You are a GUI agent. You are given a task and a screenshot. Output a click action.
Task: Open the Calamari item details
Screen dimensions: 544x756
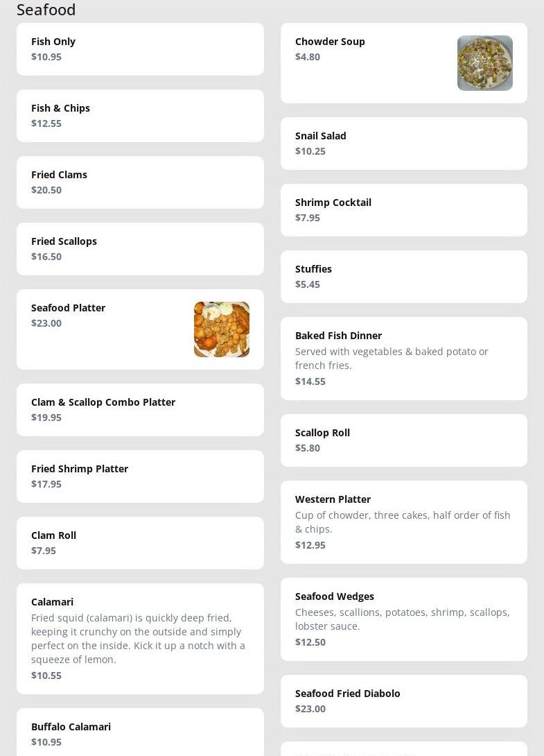click(x=140, y=638)
